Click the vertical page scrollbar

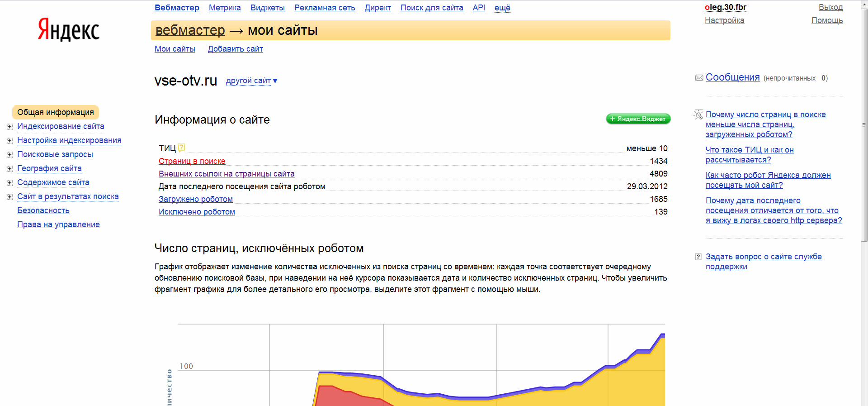(864, 125)
